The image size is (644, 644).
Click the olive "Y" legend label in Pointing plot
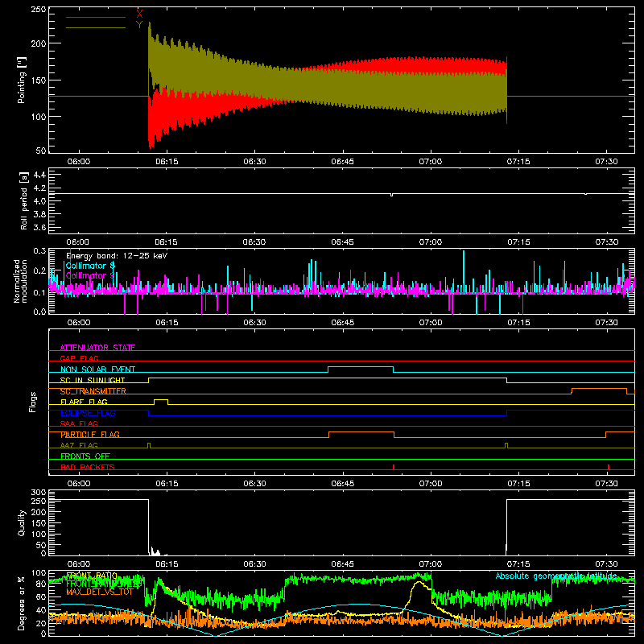click(x=139, y=25)
